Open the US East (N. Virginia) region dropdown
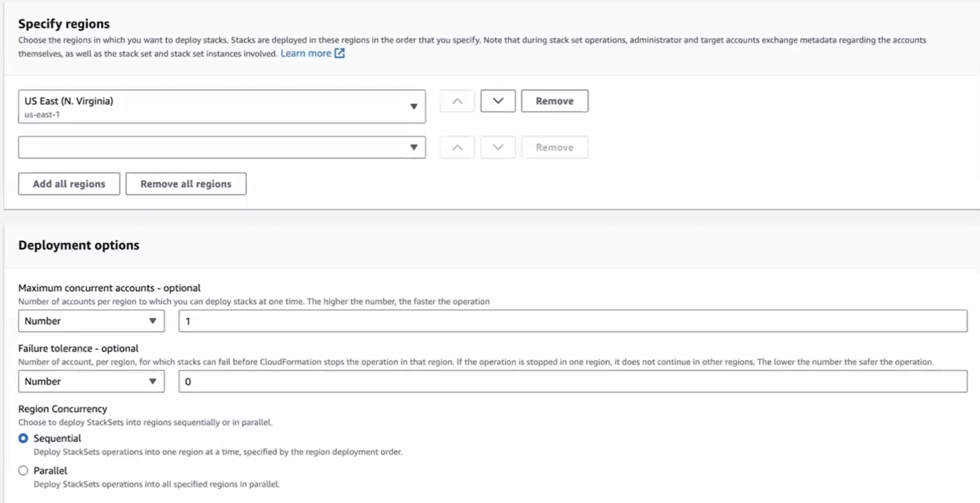The image size is (980, 503). click(x=222, y=107)
